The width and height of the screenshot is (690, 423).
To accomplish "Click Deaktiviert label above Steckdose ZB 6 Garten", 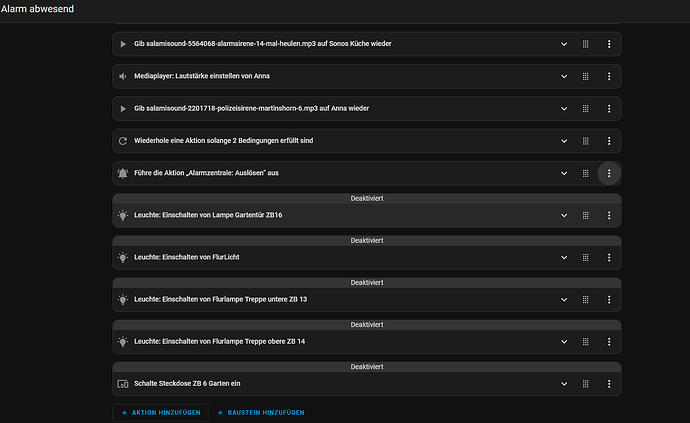I will [367, 367].
